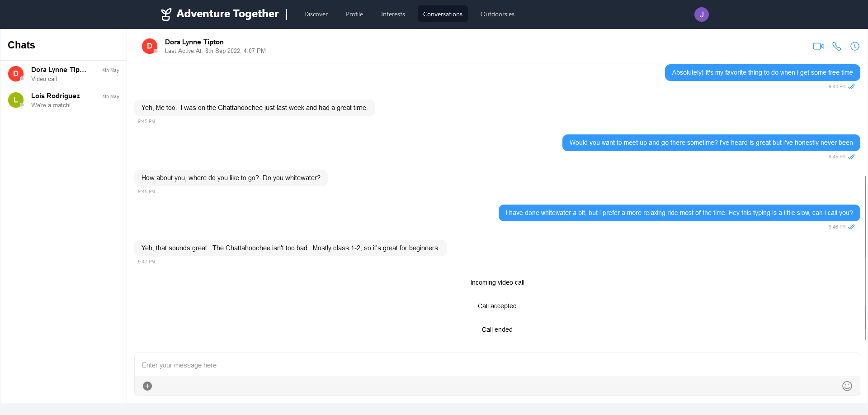Select Dora Lynne Tipton chat in list
The width and height of the screenshot is (868, 415).
pos(64,74)
